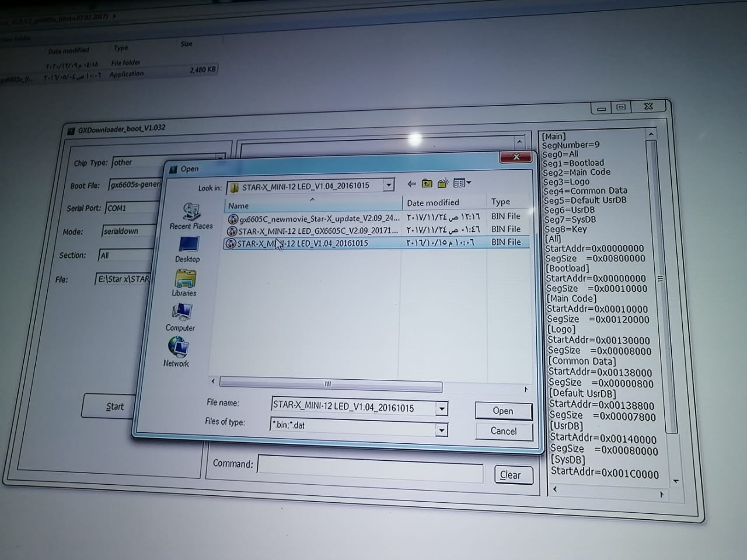This screenshot has width=747, height=560.
Task: Open the Mode serialdown combo box
Action: click(x=130, y=231)
